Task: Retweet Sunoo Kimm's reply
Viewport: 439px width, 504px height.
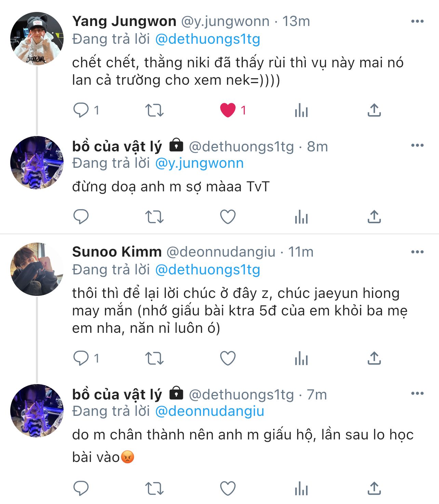Action: (x=154, y=358)
